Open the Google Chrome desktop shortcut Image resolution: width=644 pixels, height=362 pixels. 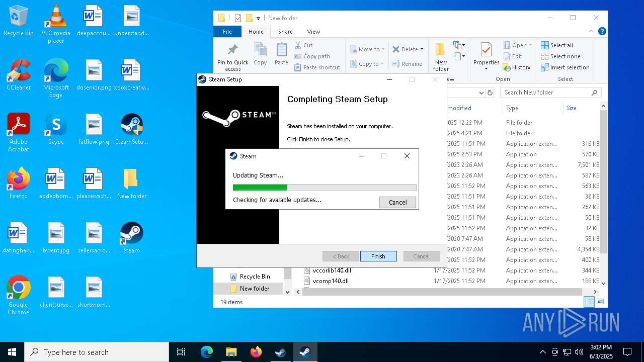[19, 295]
